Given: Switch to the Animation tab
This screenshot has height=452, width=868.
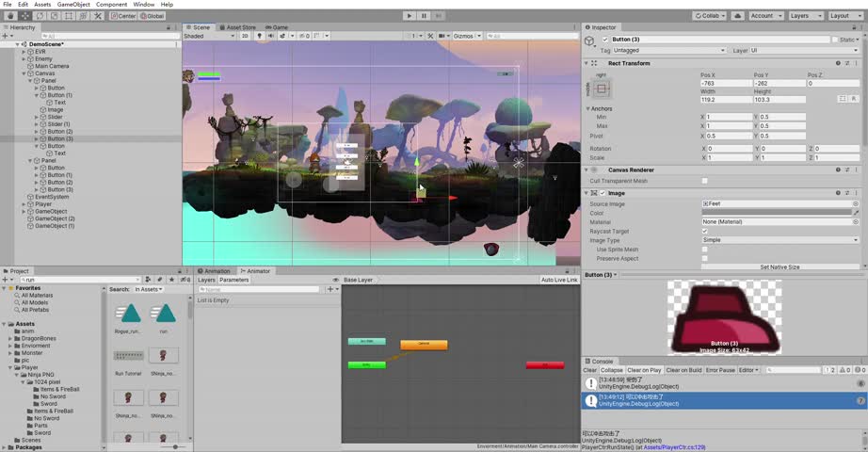Looking at the screenshot, I should [x=214, y=271].
